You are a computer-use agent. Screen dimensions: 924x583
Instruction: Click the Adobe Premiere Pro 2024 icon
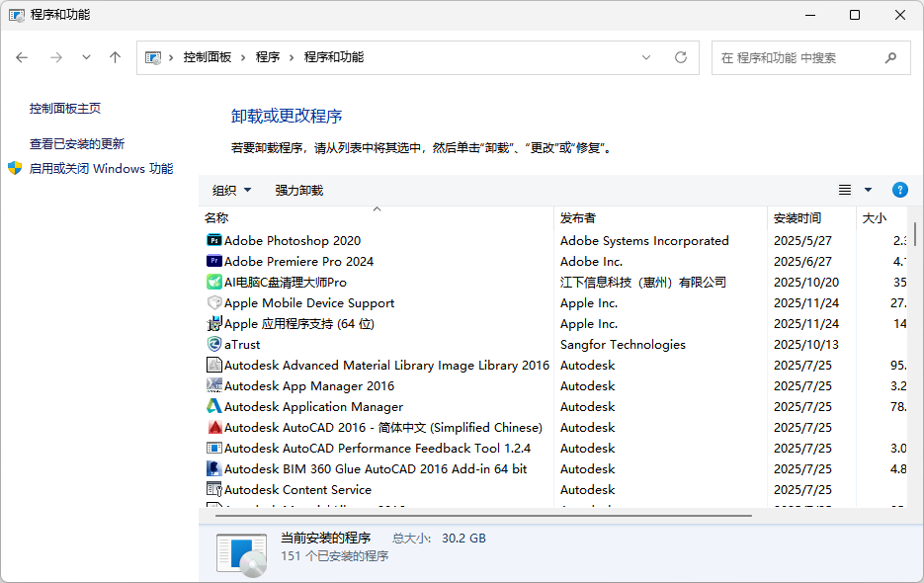(213, 261)
